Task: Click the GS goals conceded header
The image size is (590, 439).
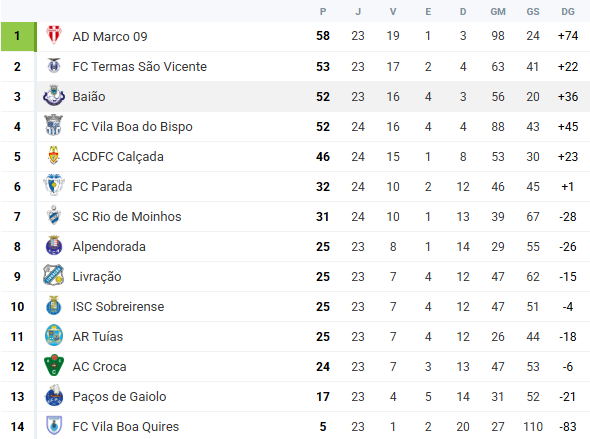Action: (533, 12)
